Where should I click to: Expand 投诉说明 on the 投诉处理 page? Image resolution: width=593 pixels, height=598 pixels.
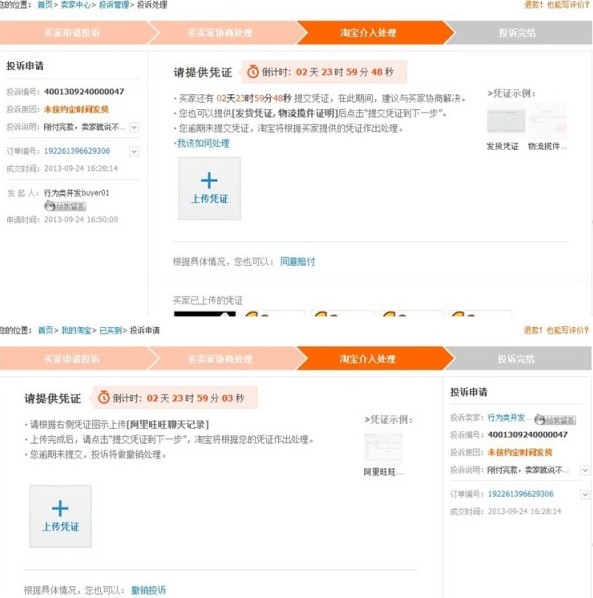point(134,127)
